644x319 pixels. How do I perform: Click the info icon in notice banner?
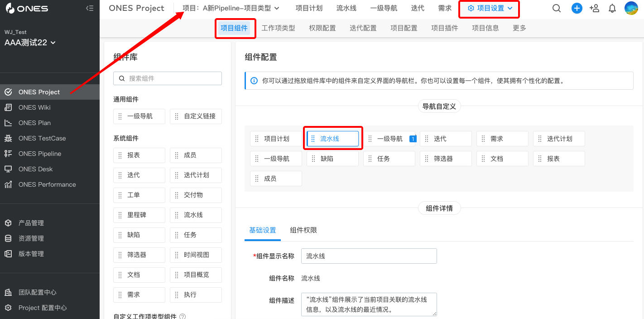point(253,81)
